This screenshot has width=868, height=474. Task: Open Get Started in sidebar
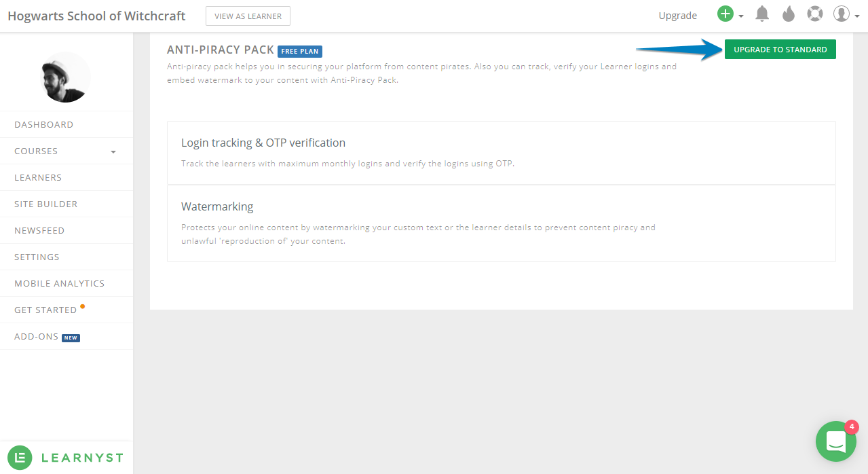click(x=67, y=310)
